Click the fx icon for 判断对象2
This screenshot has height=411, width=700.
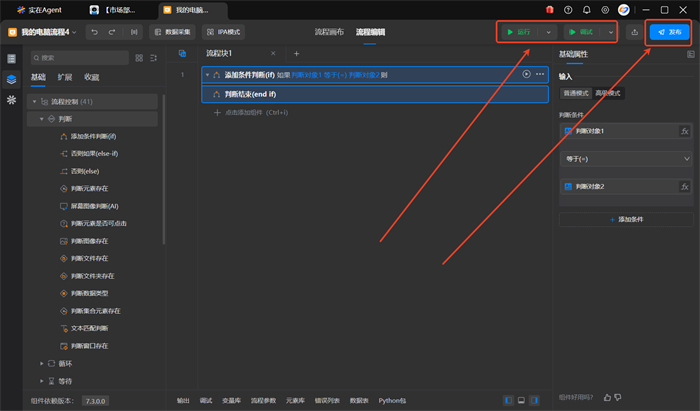pyautogui.click(x=685, y=187)
